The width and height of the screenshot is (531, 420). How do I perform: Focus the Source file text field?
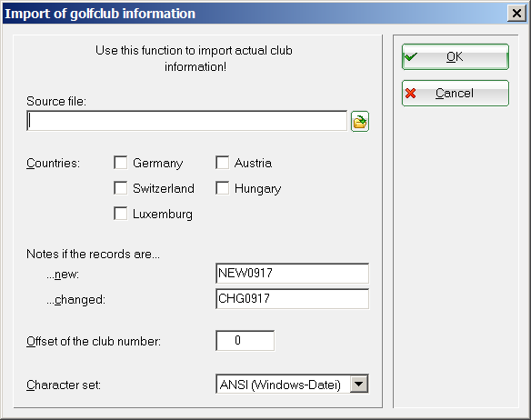(x=187, y=121)
